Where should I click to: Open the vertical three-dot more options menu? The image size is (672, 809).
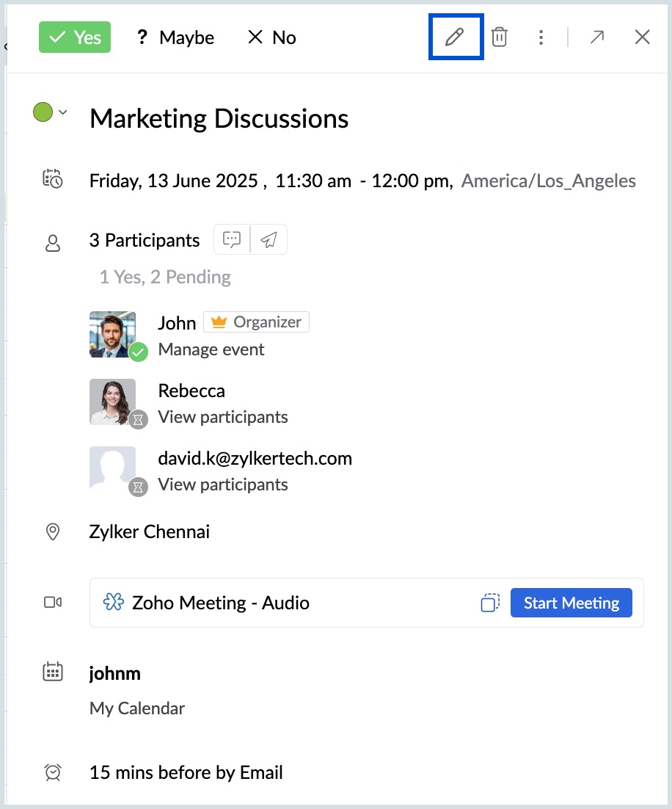(541, 37)
